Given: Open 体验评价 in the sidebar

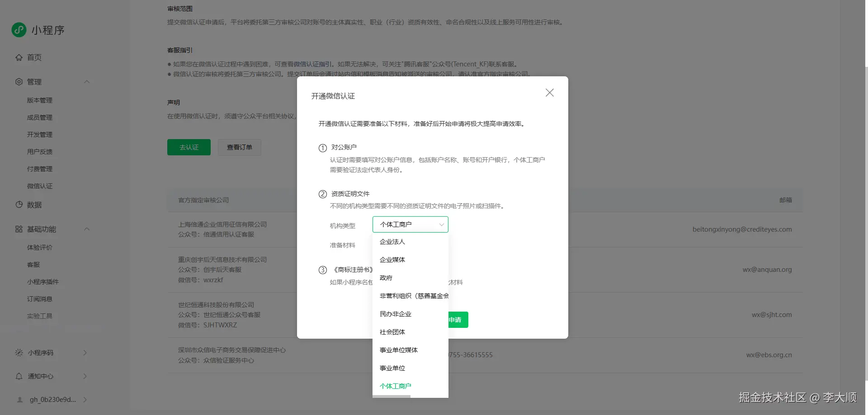Looking at the screenshot, I should click(40, 247).
